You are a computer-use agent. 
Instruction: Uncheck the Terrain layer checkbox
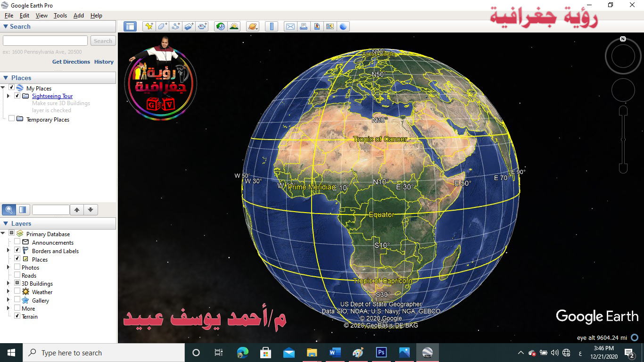click(x=17, y=316)
